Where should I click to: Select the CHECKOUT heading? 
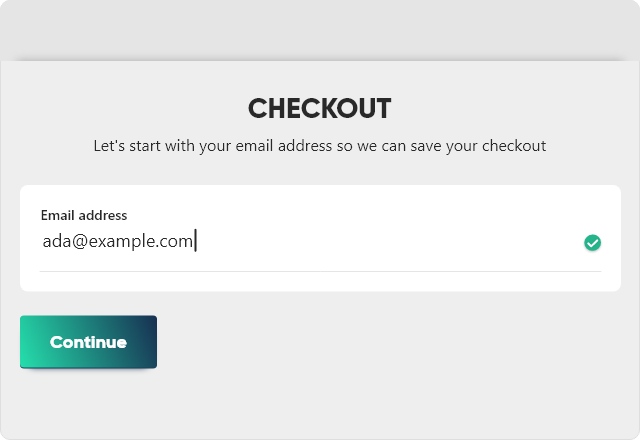click(319, 108)
